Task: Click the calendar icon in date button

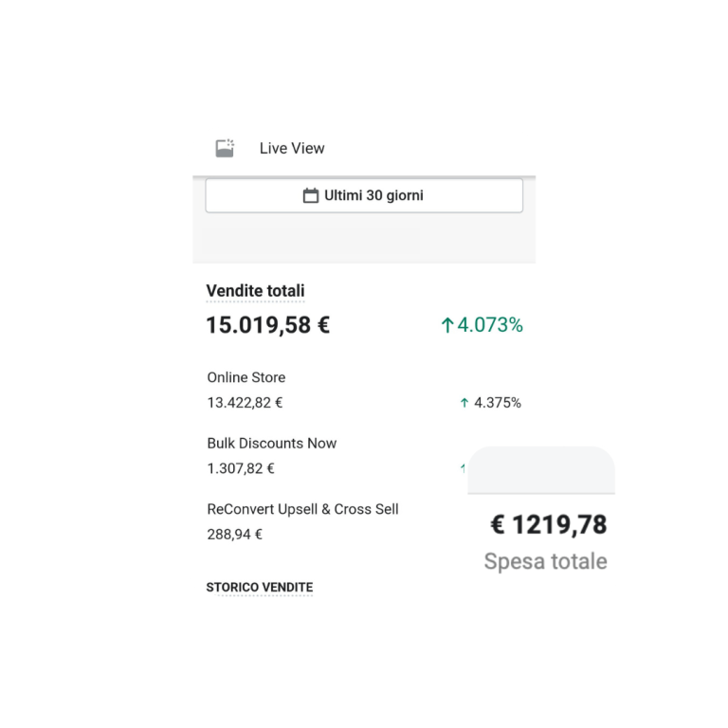Action: tap(310, 196)
